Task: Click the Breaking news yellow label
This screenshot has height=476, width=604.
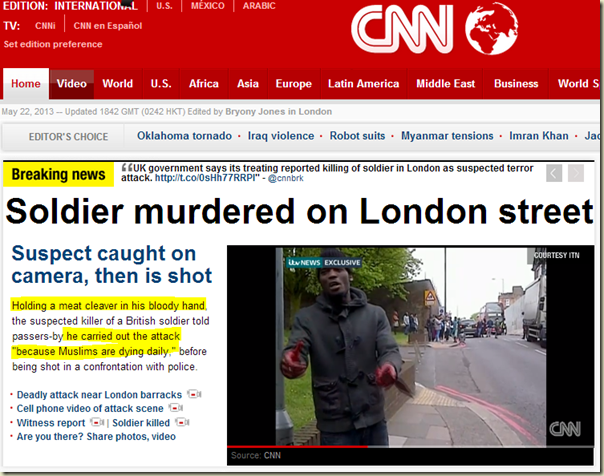Action: 59,174
